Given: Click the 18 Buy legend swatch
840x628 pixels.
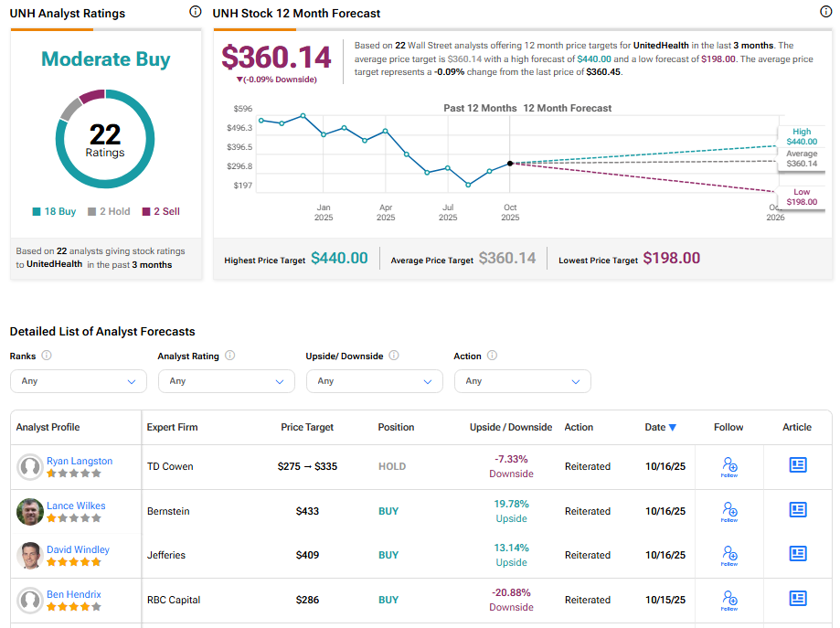Looking at the screenshot, I should (37, 212).
